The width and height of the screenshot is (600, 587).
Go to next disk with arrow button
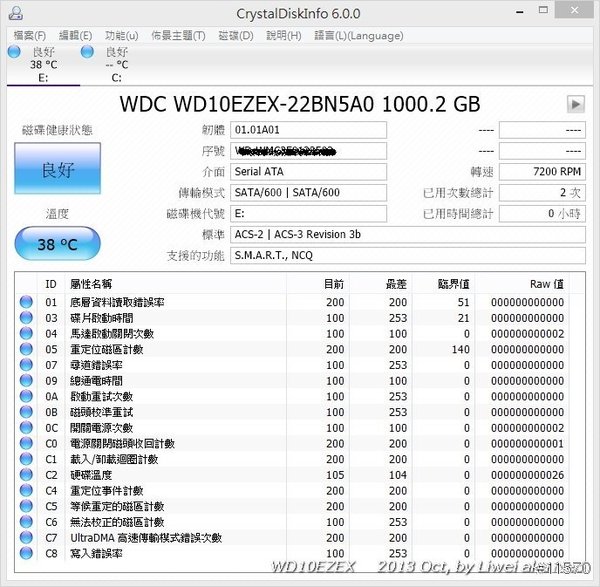click(x=576, y=104)
